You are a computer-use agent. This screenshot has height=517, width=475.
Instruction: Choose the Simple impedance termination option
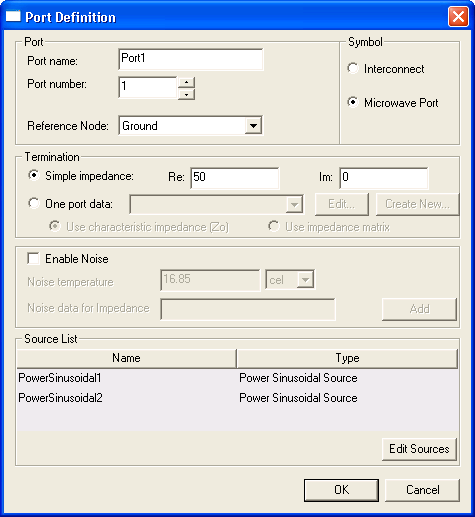pyautogui.click(x=34, y=175)
